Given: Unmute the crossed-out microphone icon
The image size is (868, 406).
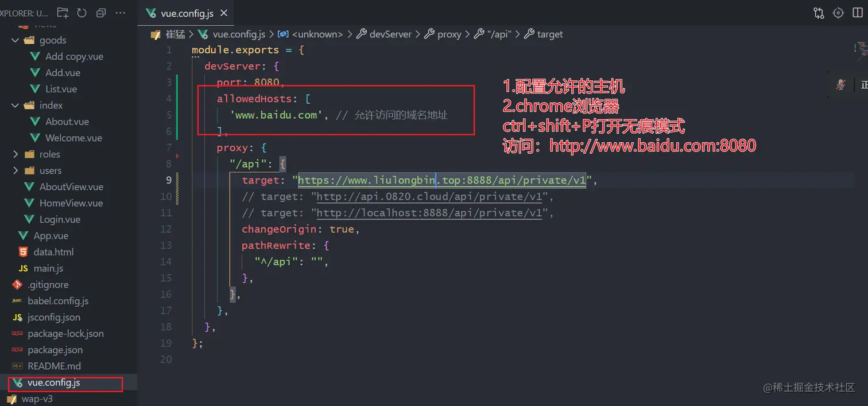Looking at the screenshot, I should click(840, 84).
